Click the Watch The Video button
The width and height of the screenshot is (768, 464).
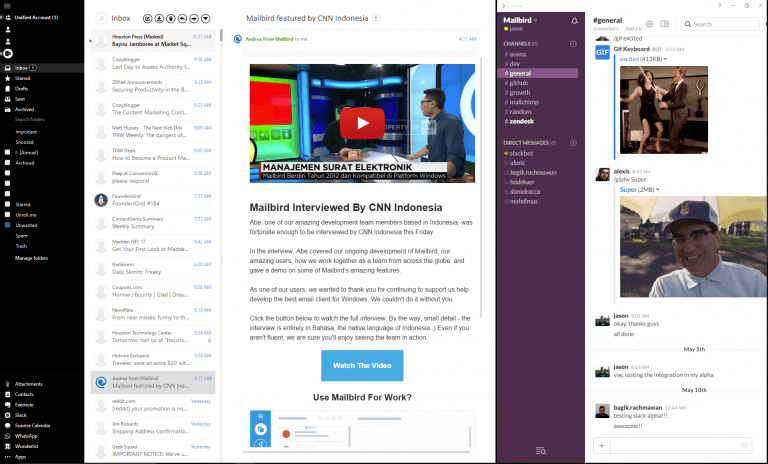pos(362,366)
